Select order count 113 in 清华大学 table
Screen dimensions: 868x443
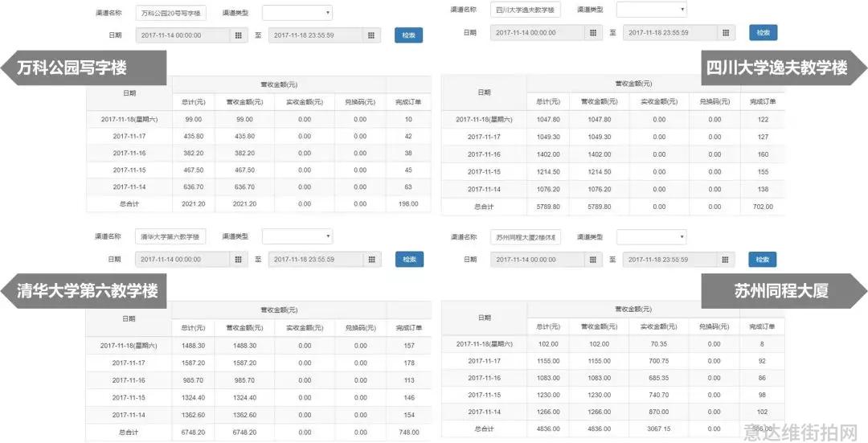409,380
